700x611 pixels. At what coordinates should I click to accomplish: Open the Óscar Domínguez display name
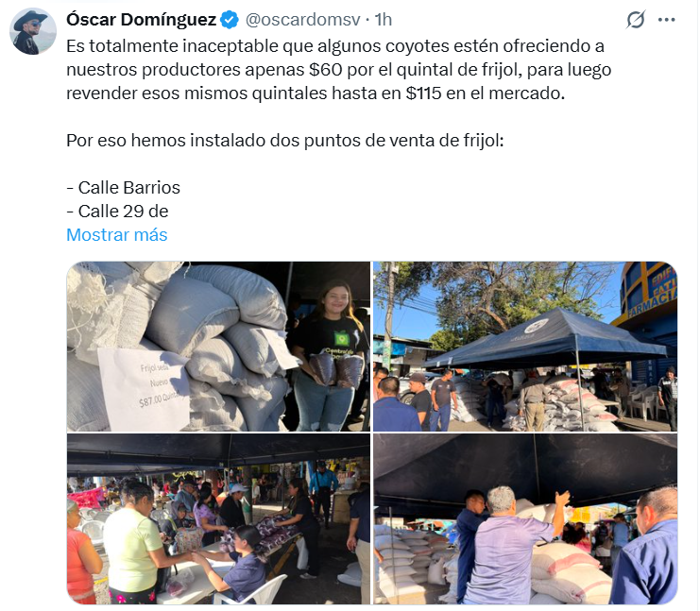[x=141, y=20]
